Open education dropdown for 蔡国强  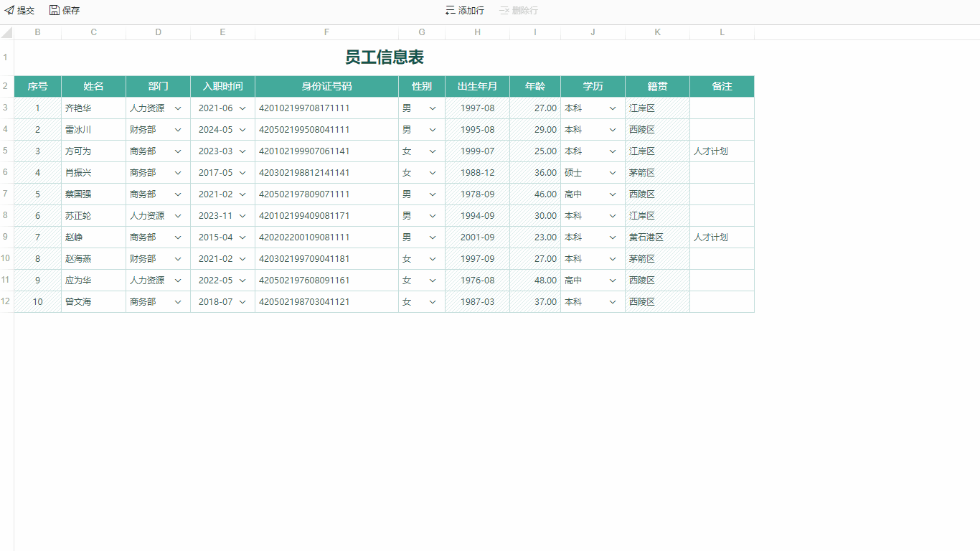[613, 194]
